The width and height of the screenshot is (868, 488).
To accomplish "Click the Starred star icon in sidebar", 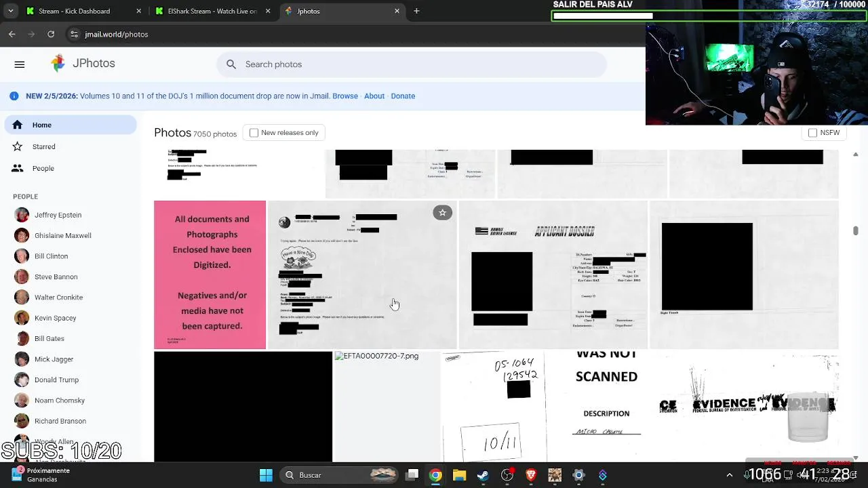I will tap(18, 146).
